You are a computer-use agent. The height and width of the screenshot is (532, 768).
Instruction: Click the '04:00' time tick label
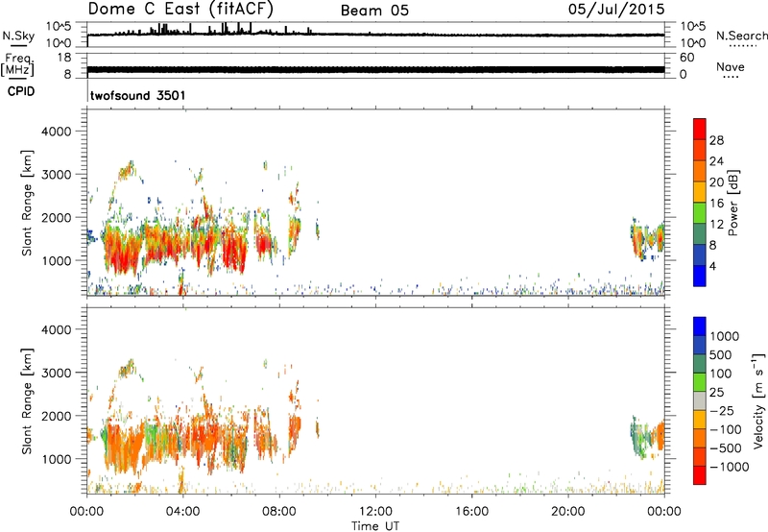click(182, 512)
